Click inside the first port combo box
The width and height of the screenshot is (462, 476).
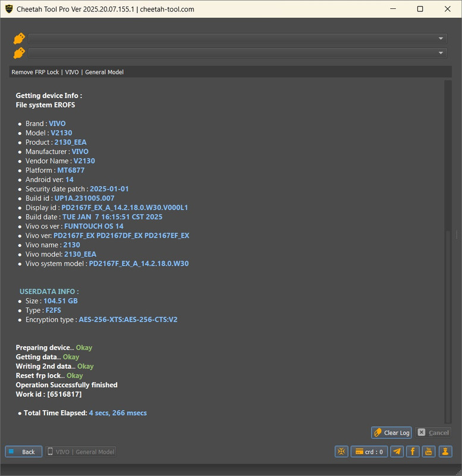tap(237, 39)
